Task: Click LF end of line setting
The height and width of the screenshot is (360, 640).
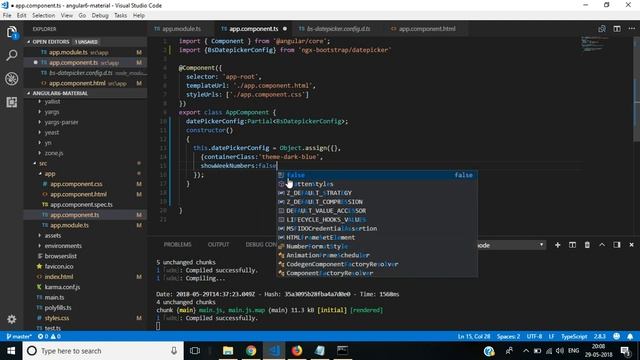Action: (551, 336)
